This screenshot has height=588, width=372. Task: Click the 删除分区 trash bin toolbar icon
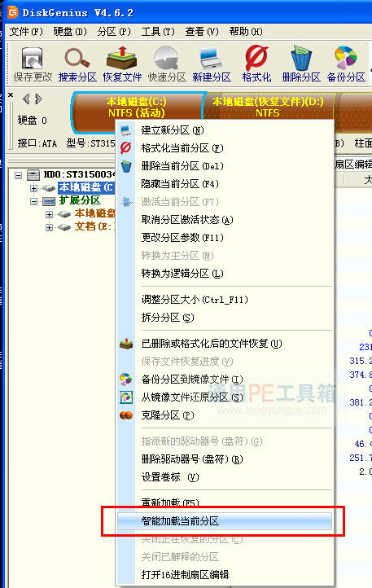pyautogui.click(x=301, y=59)
